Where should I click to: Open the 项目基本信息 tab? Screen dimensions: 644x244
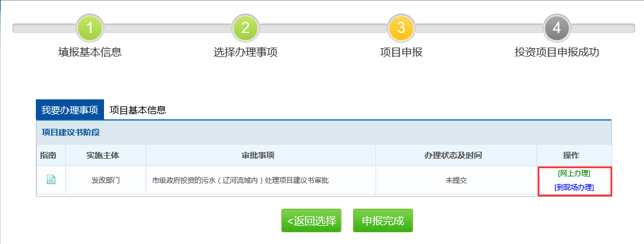coord(137,110)
